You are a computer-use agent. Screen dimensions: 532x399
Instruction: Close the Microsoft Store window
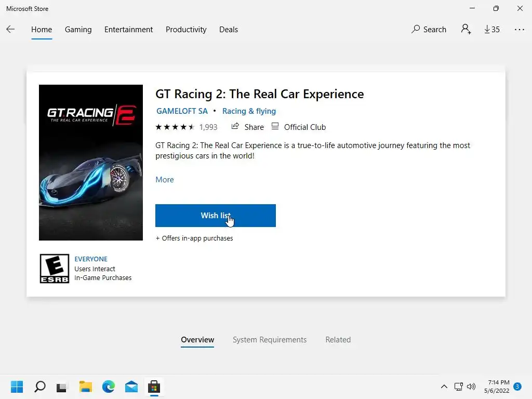pyautogui.click(x=520, y=8)
